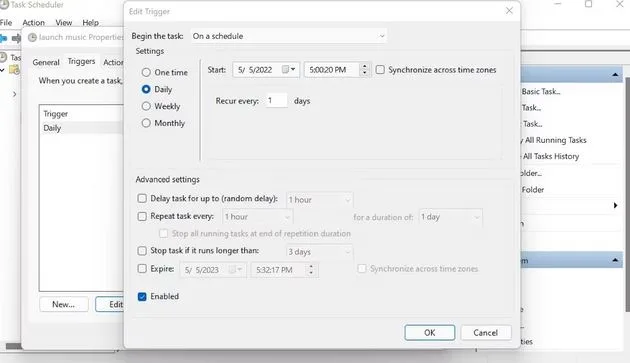The image size is (630, 363).
Task: Tick the Expire checkbox
Action: [x=142, y=269]
